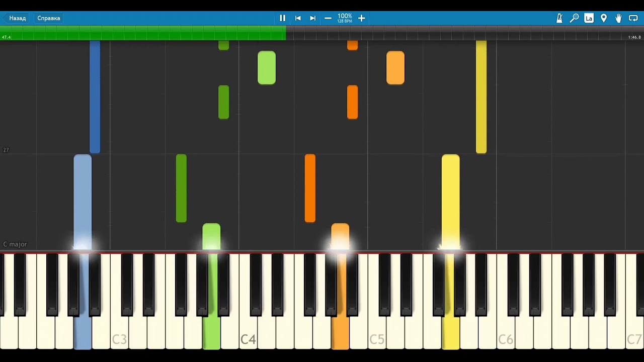Click the 1:46.8 total time label

[634, 37]
